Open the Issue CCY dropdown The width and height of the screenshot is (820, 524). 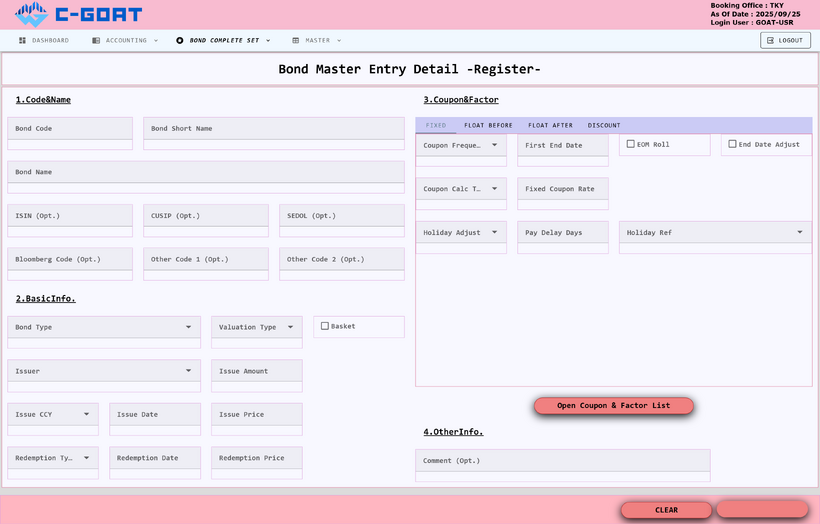pos(87,414)
